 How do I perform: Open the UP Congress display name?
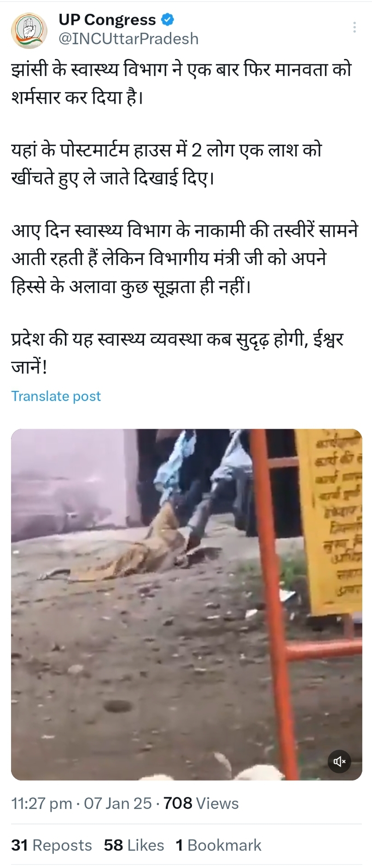click(107, 20)
